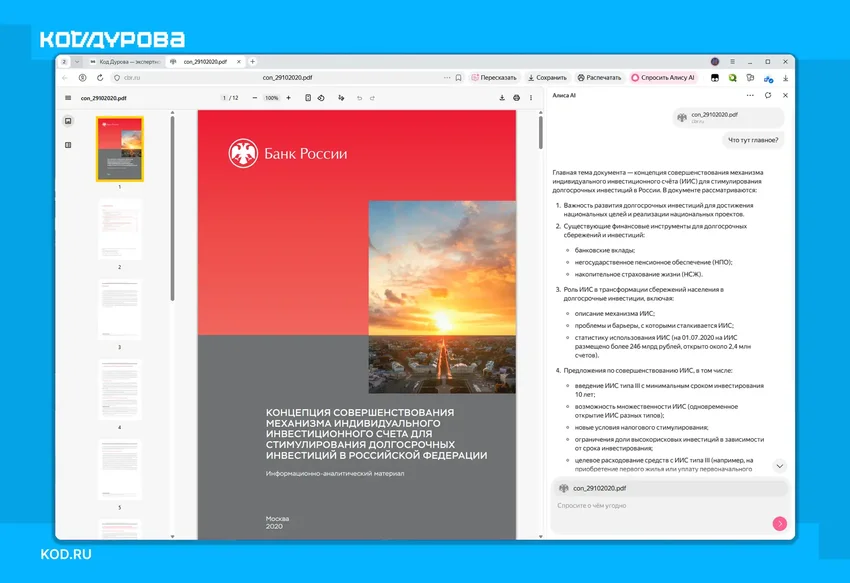This screenshot has width=850, height=583.
Task: Click the pink send message button
Action: coord(780,523)
